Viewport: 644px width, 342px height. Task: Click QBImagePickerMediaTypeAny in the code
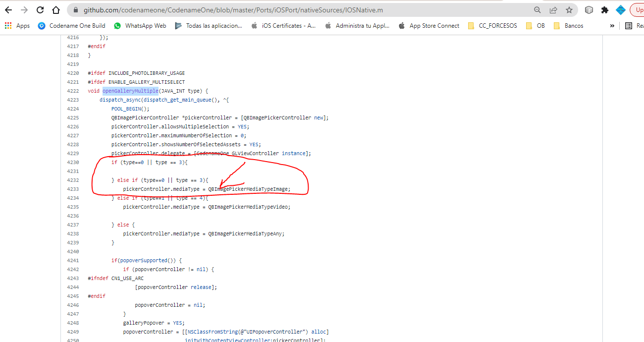pos(246,233)
